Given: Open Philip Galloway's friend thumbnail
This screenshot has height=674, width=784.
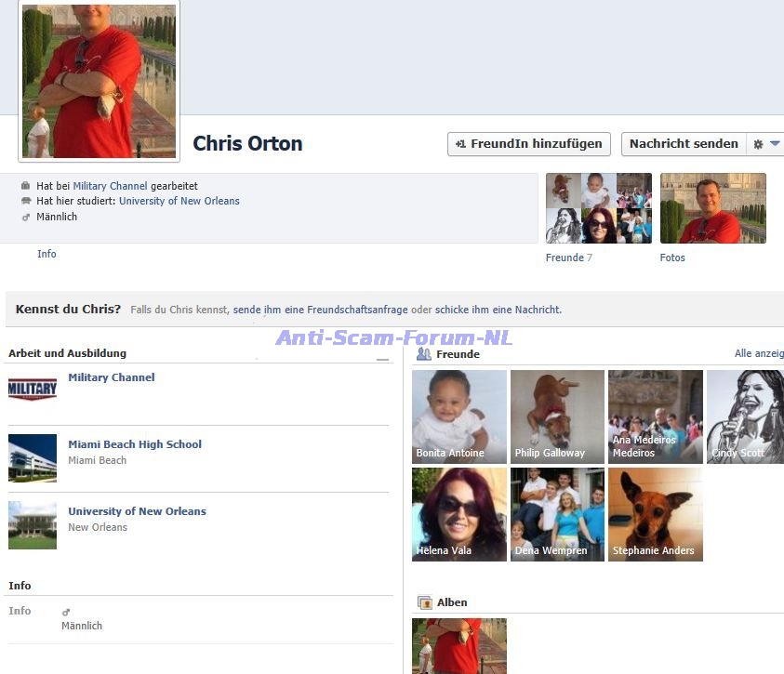Looking at the screenshot, I should pyautogui.click(x=557, y=416).
